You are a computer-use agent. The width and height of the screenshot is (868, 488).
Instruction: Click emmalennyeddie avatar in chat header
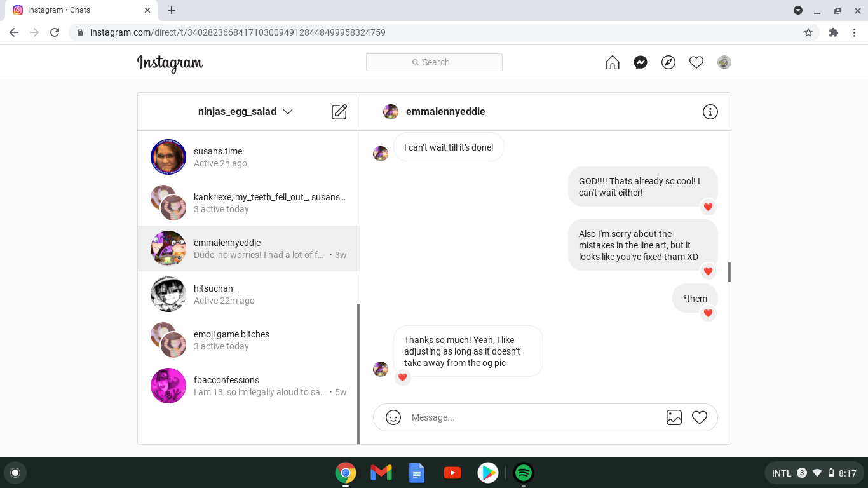tap(391, 112)
